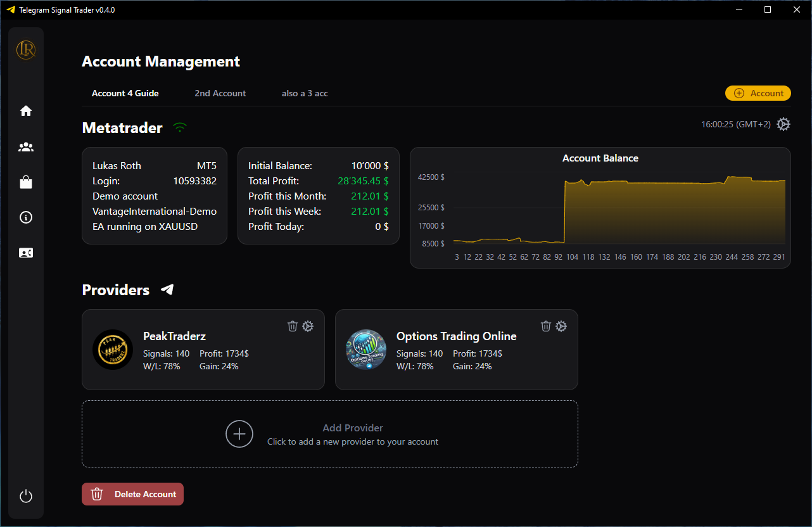Open the info circle sidebar icon

26,217
